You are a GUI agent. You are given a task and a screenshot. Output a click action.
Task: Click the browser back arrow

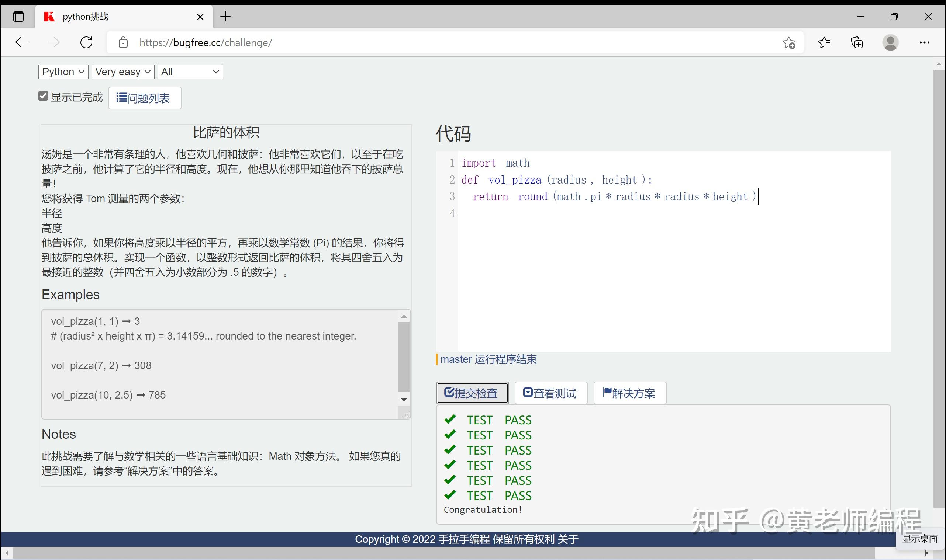(x=21, y=42)
